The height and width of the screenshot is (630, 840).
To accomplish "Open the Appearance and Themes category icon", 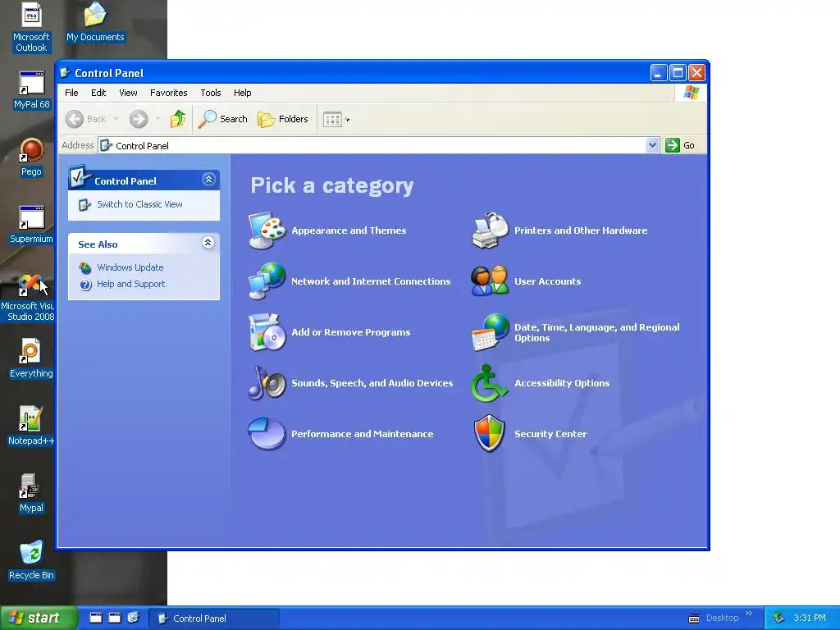I will pyautogui.click(x=267, y=231).
